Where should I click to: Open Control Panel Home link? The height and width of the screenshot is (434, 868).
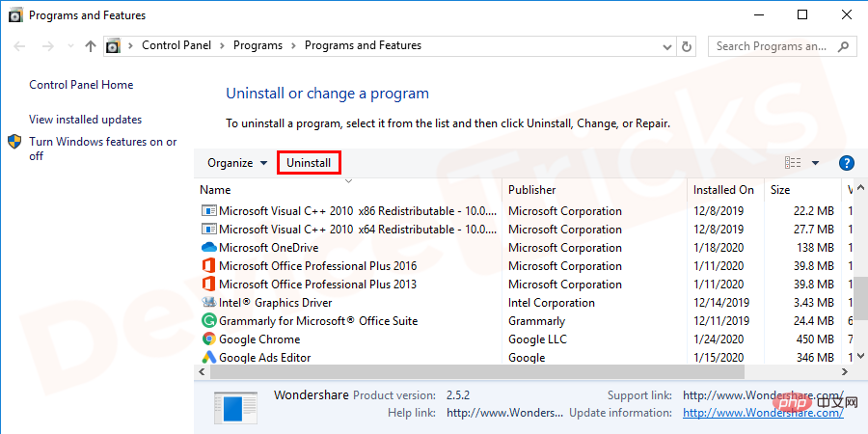81,85
